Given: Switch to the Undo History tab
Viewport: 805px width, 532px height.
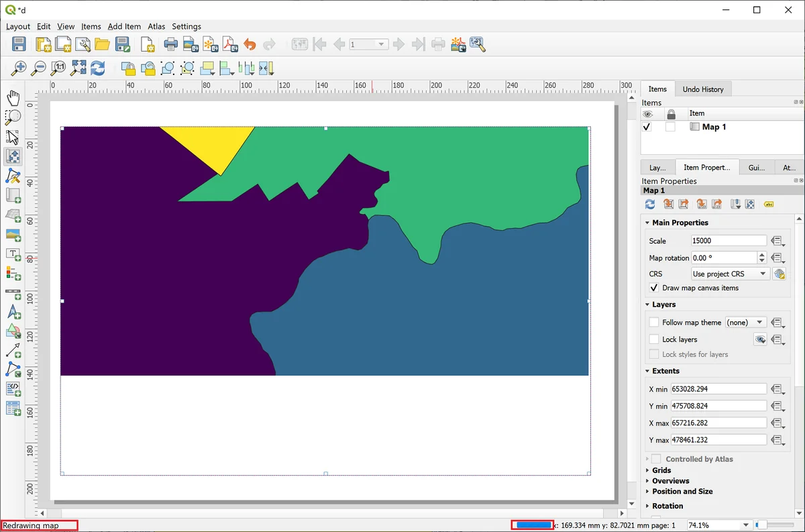Looking at the screenshot, I should pyautogui.click(x=702, y=89).
